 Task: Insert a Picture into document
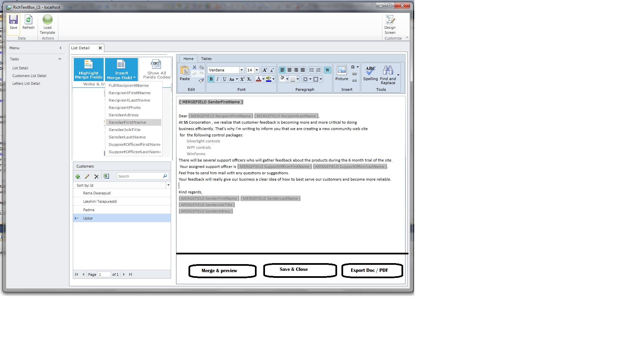tap(341, 71)
